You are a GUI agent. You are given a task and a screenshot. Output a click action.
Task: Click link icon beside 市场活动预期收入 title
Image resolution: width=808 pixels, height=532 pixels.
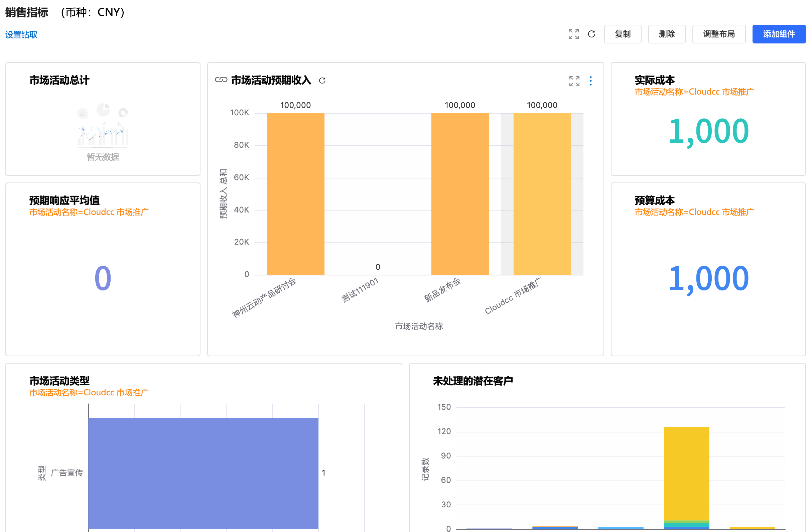click(221, 80)
